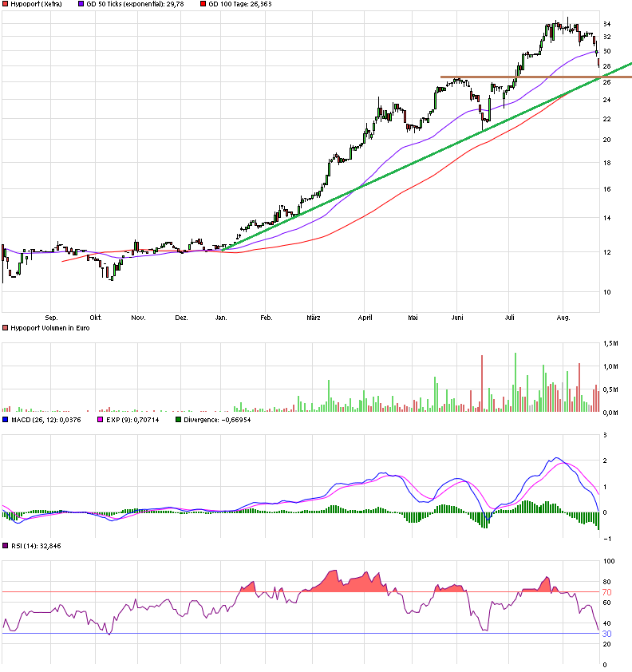This screenshot has width=632, height=672.
Task: Click the volume axis label 1,0M
Action: (610, 366)
